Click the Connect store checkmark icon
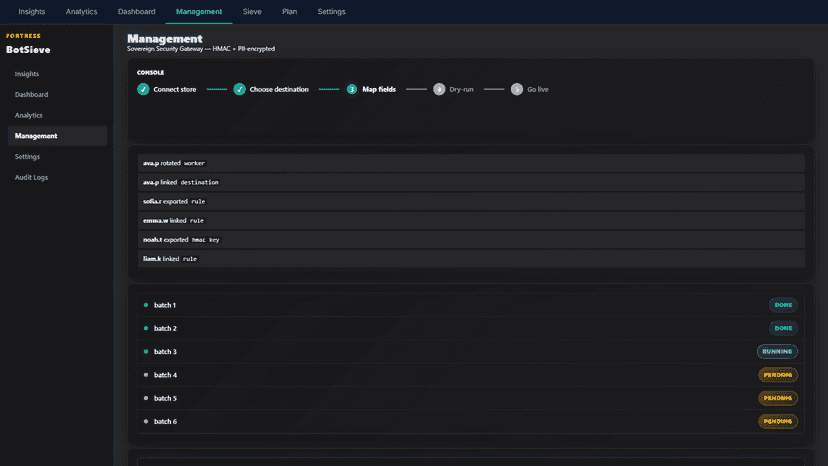The image size is (828, 466). pos(143,89)
